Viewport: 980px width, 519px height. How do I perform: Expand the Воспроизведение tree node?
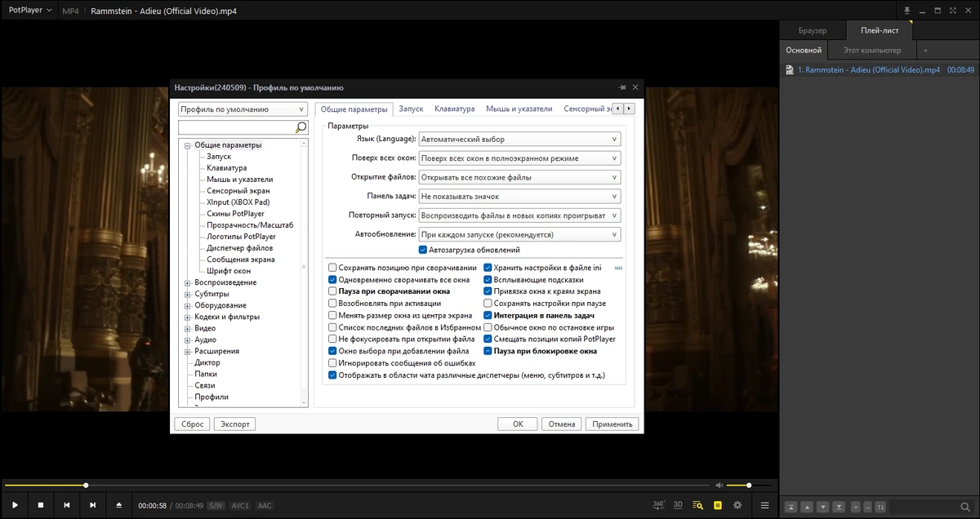(x=187, y=282)
